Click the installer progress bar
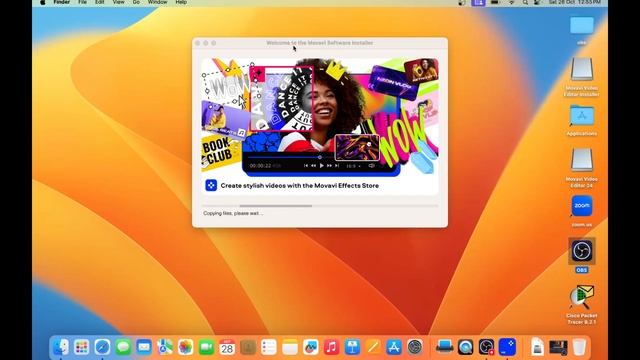This screenshot has height=360, width=640. point(320,206)
